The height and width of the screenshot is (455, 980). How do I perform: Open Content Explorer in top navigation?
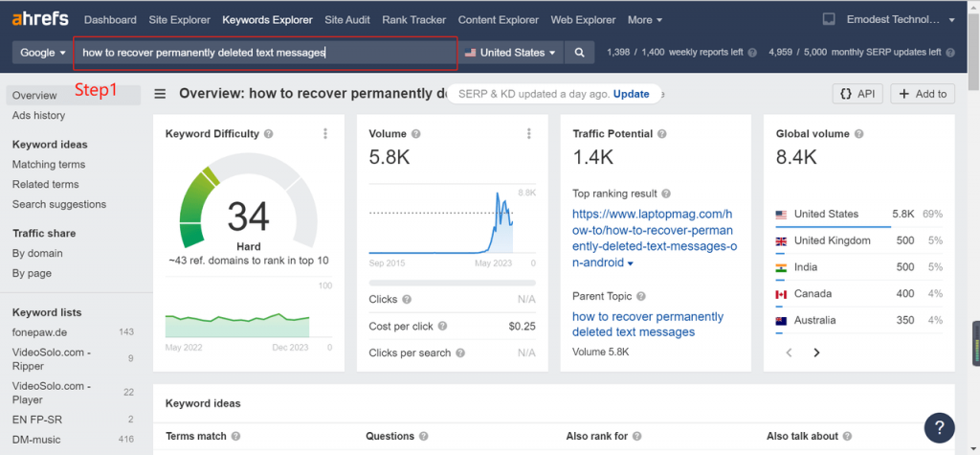(x=498, y=20)
